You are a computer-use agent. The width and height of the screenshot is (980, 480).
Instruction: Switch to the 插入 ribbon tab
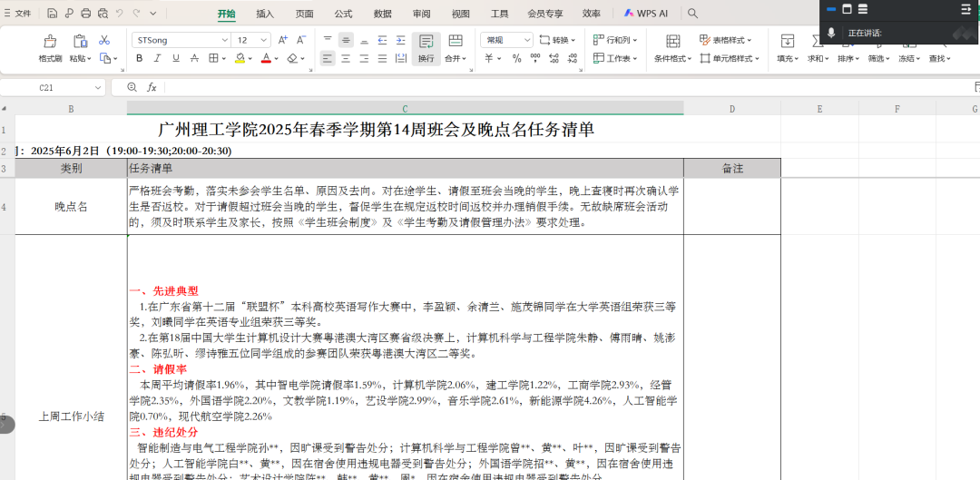coord(265,14)
